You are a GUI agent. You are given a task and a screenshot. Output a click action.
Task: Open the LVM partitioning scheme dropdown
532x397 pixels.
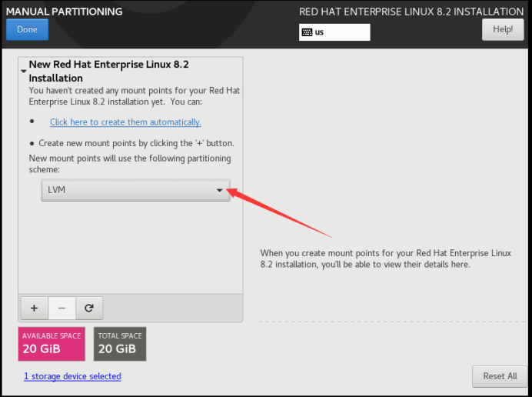(x=136, y=190)
